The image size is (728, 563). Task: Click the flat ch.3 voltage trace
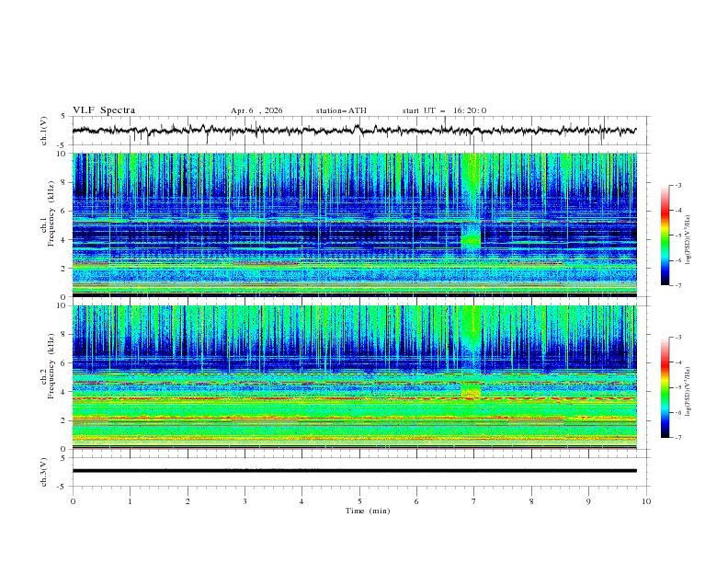[354, 471]
